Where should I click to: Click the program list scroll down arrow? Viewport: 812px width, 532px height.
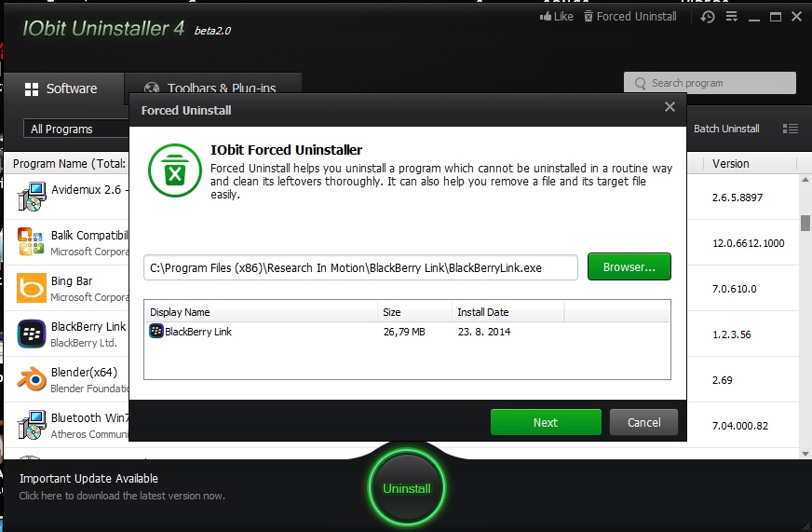coord(805,454)
